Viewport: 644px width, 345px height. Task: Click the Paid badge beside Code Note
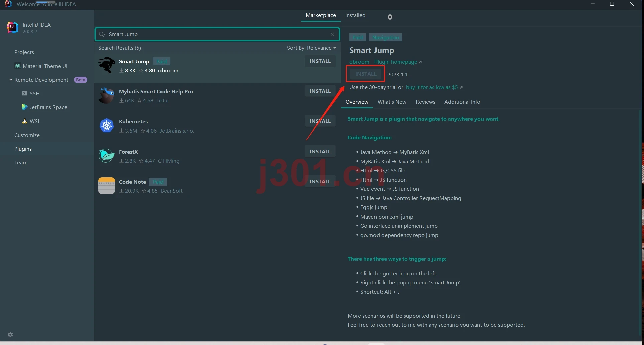tap(158, 182)
